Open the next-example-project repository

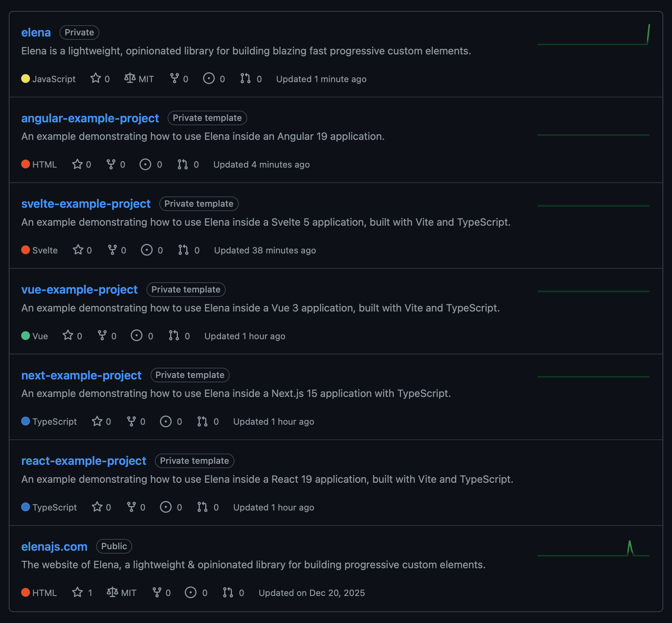click(81, 375)
